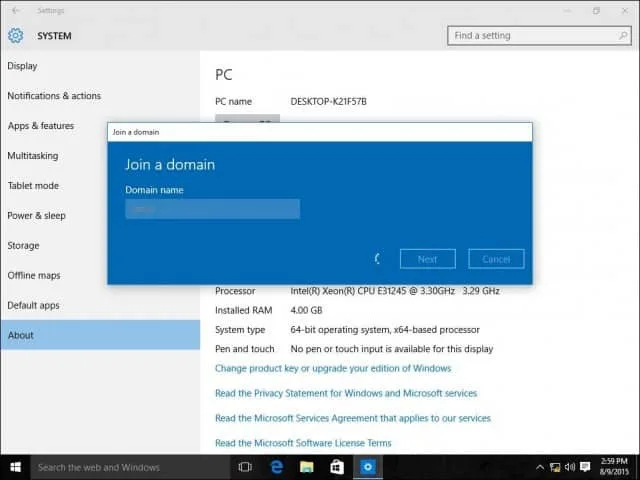Click the Installed RAM value 4.00 GB
This screenshot has height=480, width=640.
click(306, 310)
